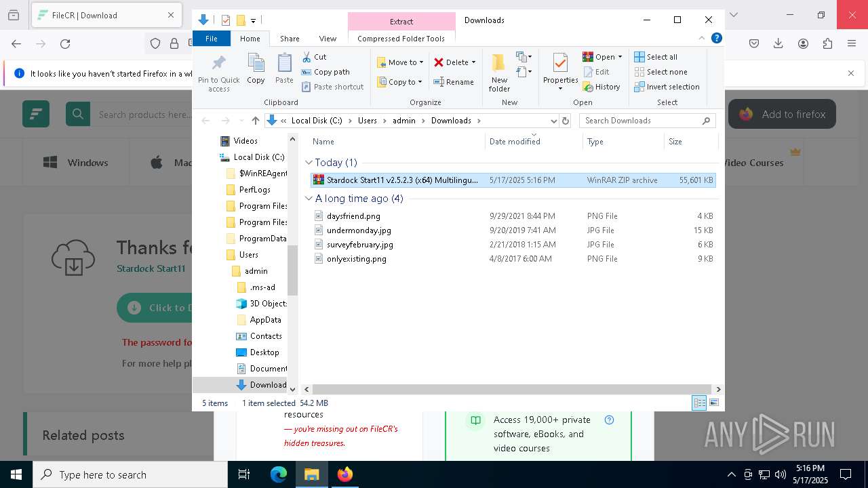This screenshot has width=868, height=488.
Task: Open Task View on taskbar
Action: pos(244,474)
